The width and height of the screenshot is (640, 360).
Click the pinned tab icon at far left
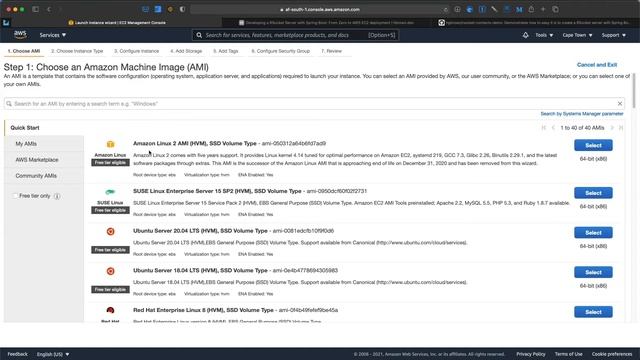point(6,23)
